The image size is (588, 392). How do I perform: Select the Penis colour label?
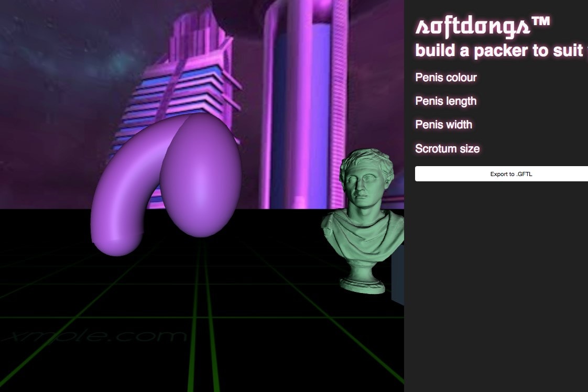coord(446,78)
